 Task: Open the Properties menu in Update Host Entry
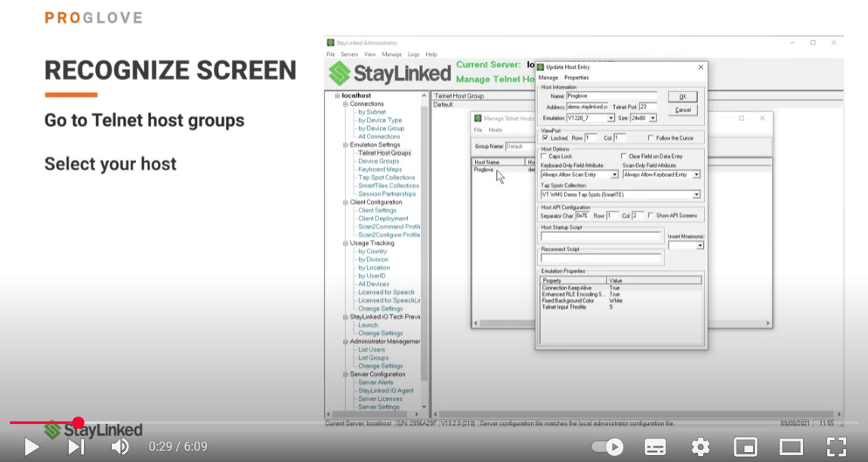pyautogui.click(x=576, y=78)
